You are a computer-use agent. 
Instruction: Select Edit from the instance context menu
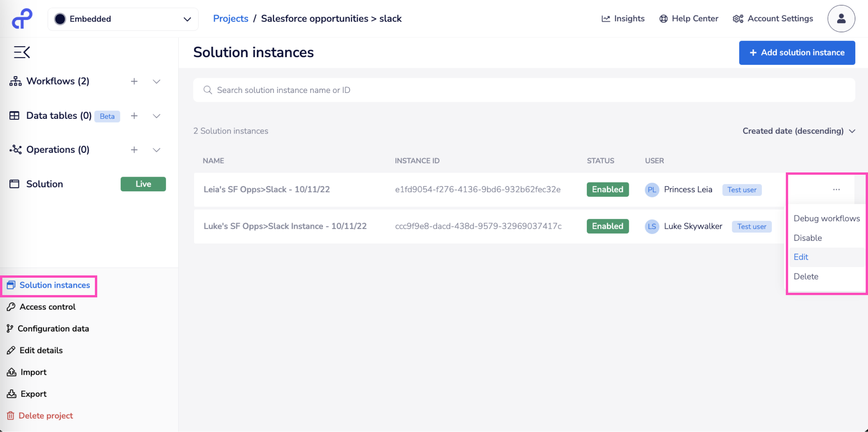pos(801,257)
